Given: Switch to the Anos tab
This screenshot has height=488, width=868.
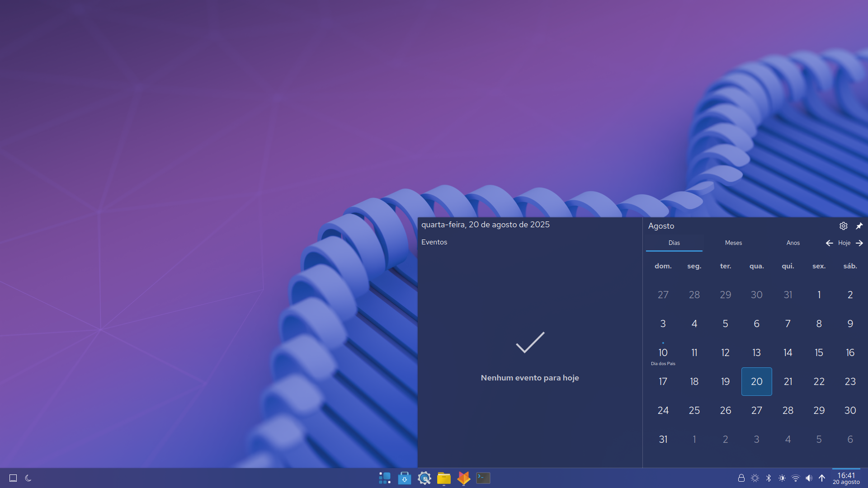Looking at the screenshot, I should click(x=793, y=243).
